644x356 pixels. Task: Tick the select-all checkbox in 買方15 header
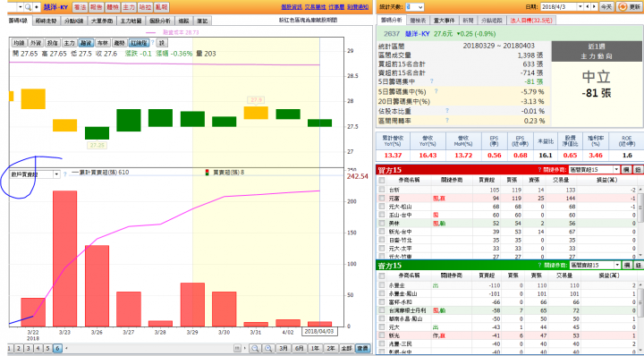[x=382, y=181]
